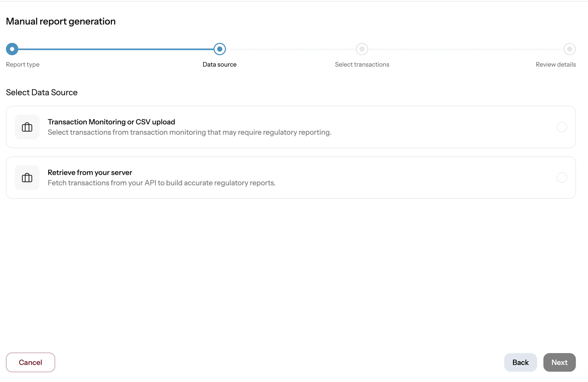Go Back to previous step

[x=520, y=362]
